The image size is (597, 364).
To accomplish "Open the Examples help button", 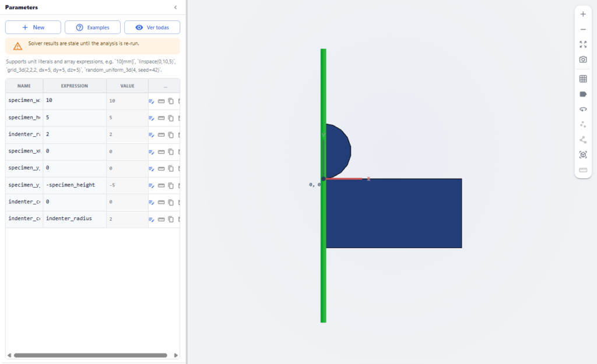I will 93,27.
